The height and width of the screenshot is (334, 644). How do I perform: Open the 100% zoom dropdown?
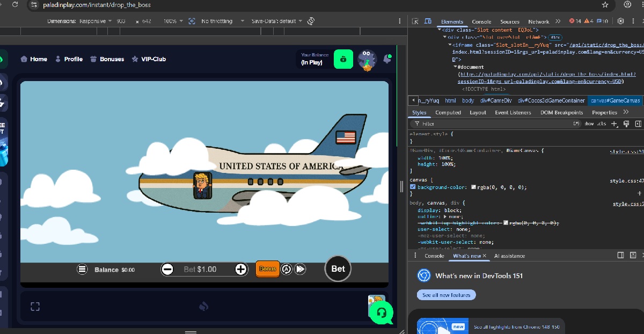coord(173,21)
